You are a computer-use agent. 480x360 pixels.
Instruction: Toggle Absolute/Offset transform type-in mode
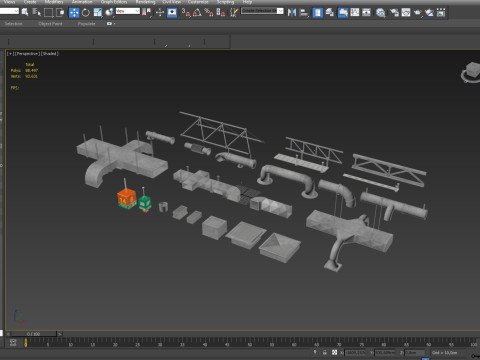(x=334, y=352)
